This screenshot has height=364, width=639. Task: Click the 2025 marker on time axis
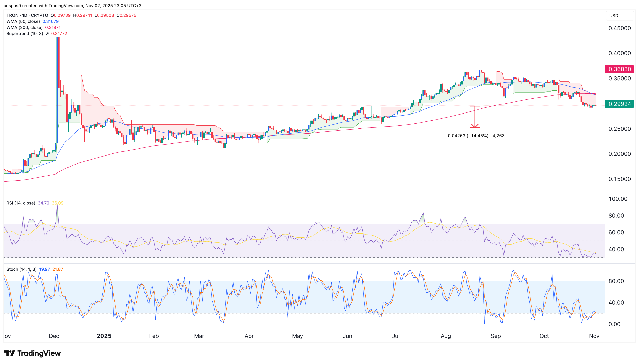pos(104,336)
